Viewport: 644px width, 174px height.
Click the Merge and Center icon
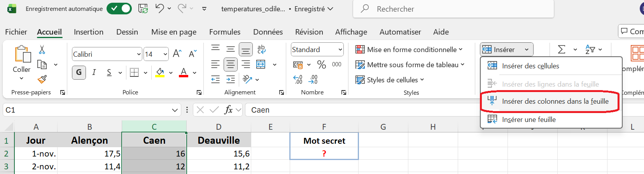(x=261, y=64)
